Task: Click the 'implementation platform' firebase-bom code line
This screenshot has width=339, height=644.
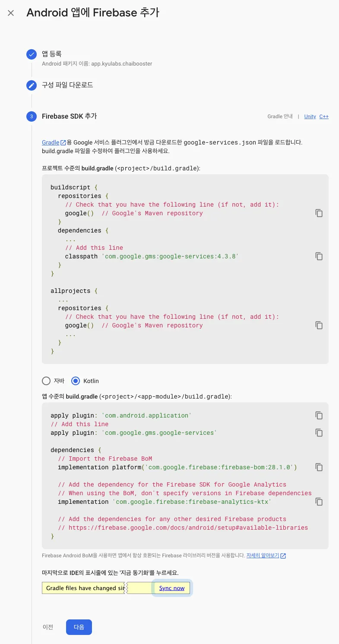Action: coord(177,467)
